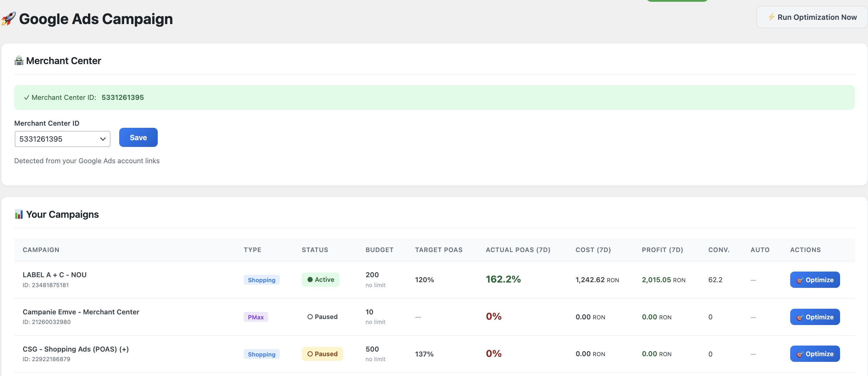Click the bar chart icon next to Your Campaigns

[x=18, y=214]
